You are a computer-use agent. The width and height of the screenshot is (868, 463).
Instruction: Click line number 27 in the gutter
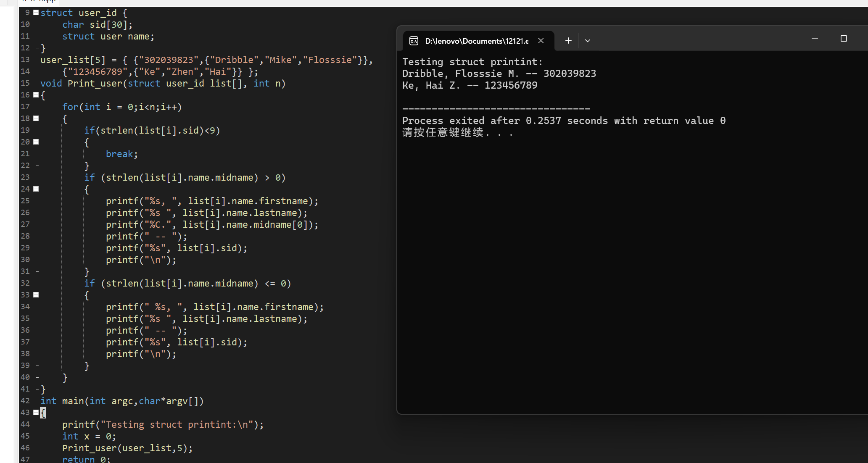[25, 224]
